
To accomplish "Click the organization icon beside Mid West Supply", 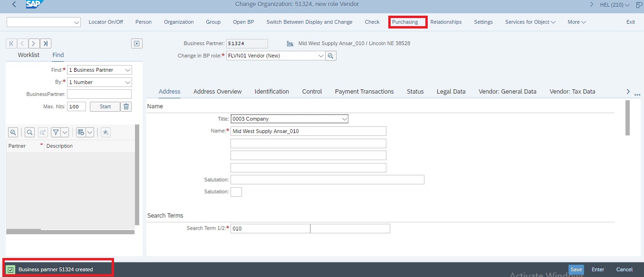I will click(x=290, y=43).
